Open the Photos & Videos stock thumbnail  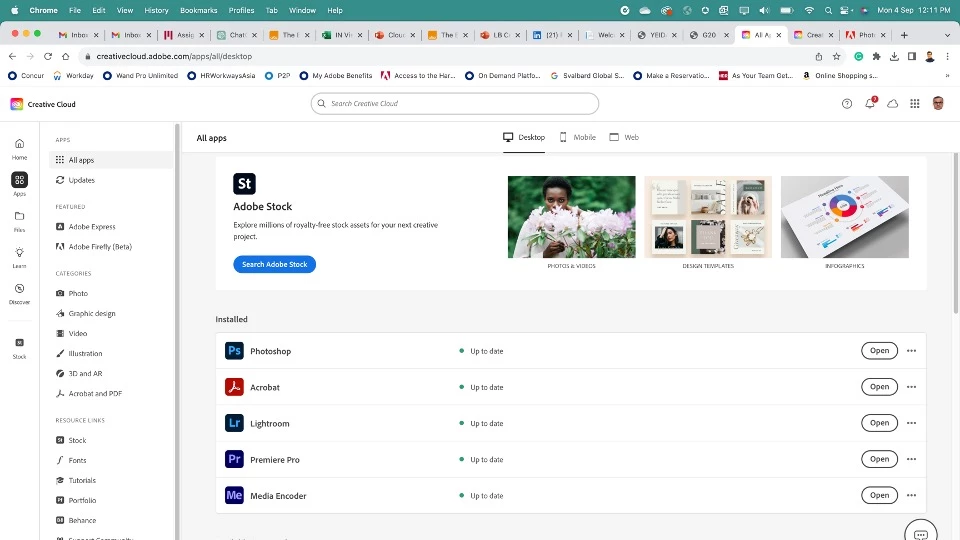571,217
